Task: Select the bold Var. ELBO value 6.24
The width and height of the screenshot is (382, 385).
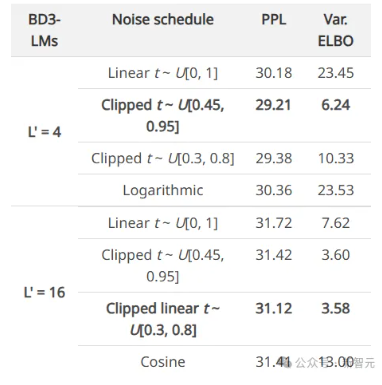Action: [336, 105]
